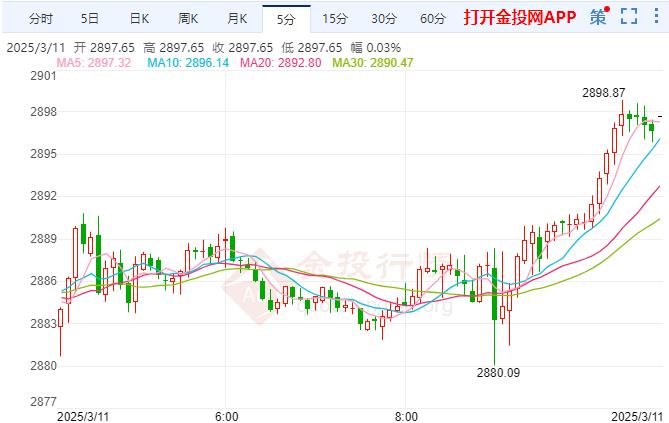The width and height of the screenshot is (669, 423).
Task: Open the 60分 interval tab
Action: pyautogui.click(x=433, y=19)
